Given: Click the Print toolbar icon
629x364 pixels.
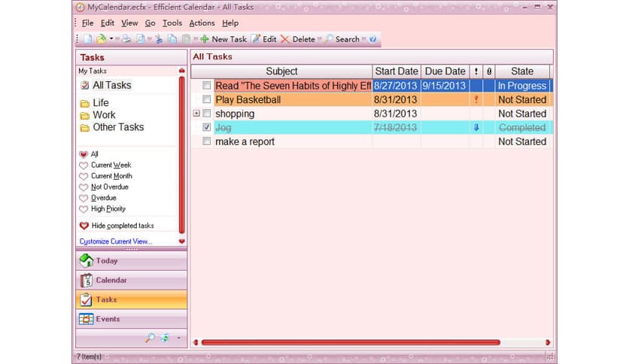Looking at the screenshot, I should pos(126,39).
